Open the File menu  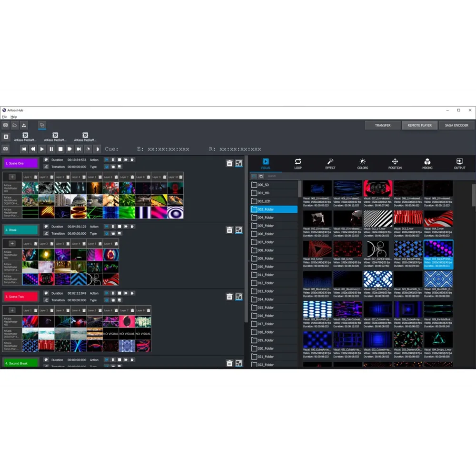[4, 117]
